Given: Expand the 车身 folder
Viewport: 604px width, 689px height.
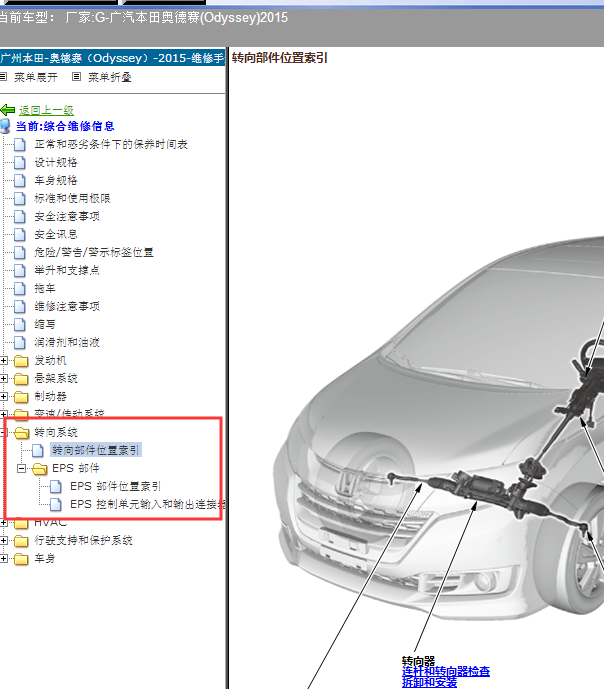Looking at the screenshot, I should click(x=4, y=558).
